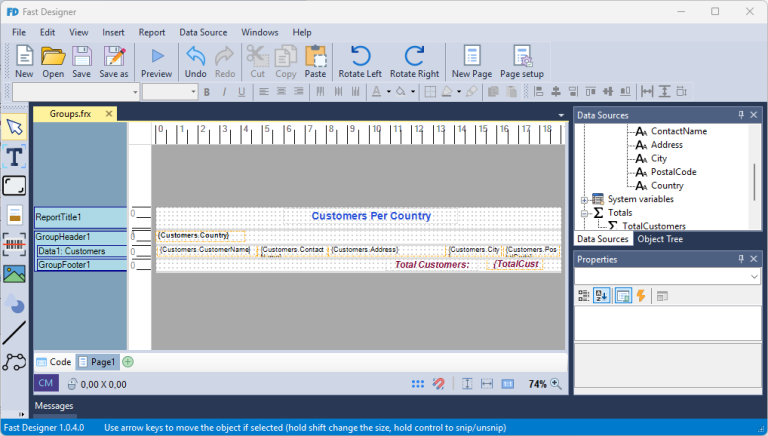This screenshot has width=768, height=436.
Task: Fit page height icon in status bar
Action: coord(467,384)
